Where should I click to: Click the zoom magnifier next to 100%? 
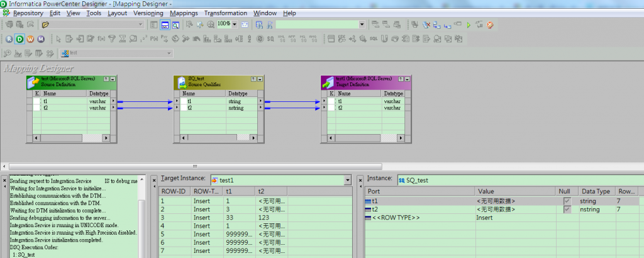pyautogui.click(x=210, y=25)
